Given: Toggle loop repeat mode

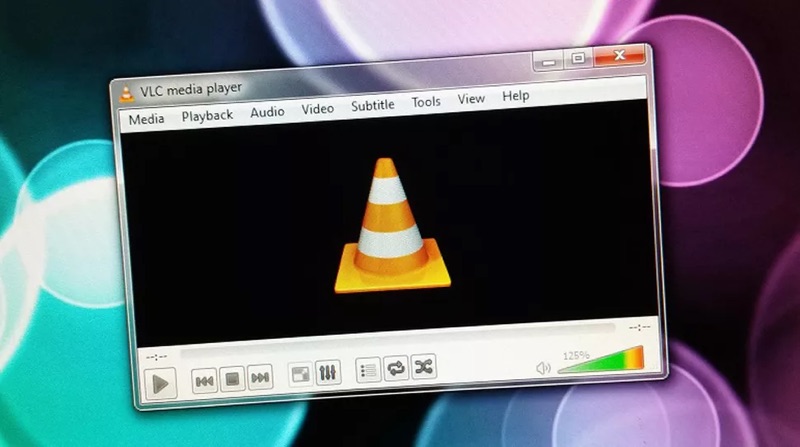Looking at the screenshot, I should click(x=396, y=367).
